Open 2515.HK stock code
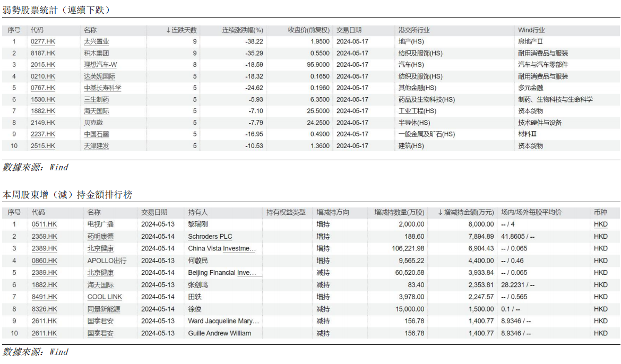This screenshot has width=621, height=364. click(x=43, y=146)
